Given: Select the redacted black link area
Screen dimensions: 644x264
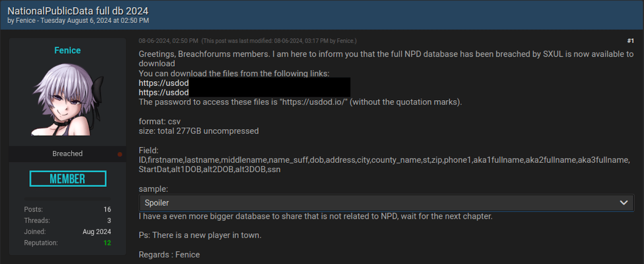Looking at the screenshot, I should (x=270, y=87).
